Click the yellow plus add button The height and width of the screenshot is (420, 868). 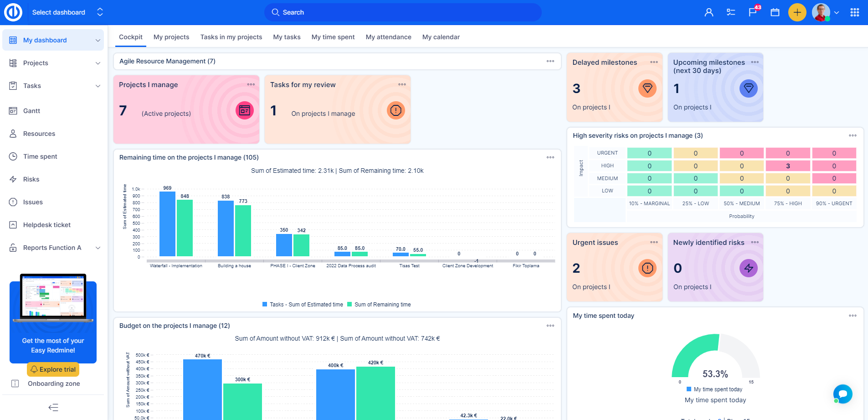[x=797, y=12]
